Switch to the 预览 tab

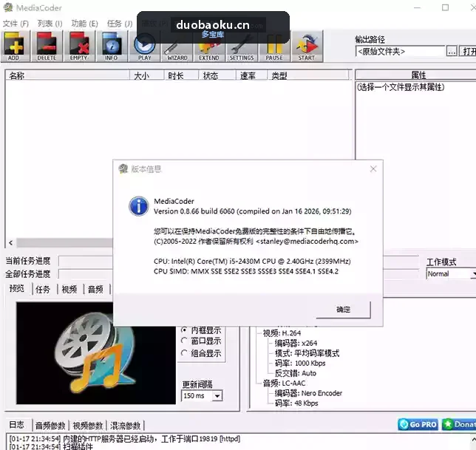point(17,288)
